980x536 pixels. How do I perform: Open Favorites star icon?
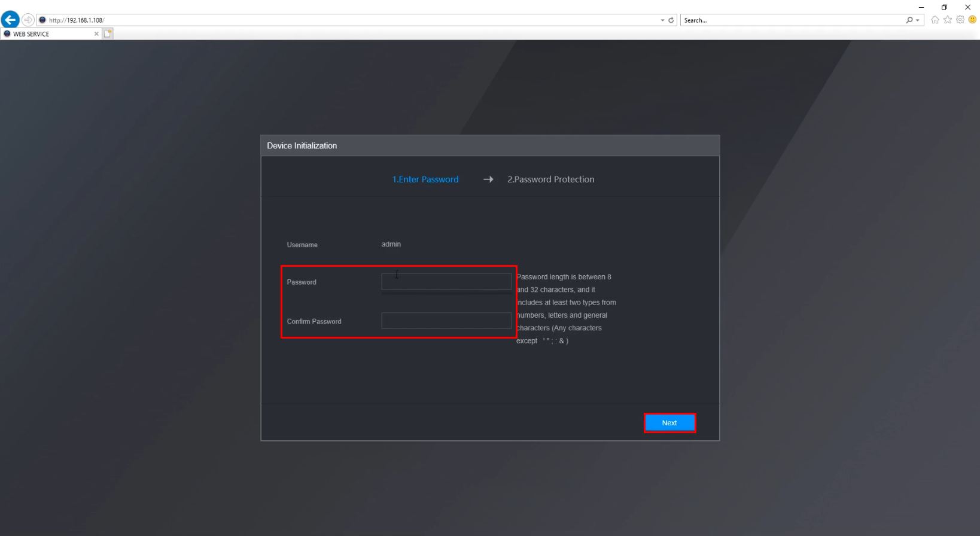948,20
